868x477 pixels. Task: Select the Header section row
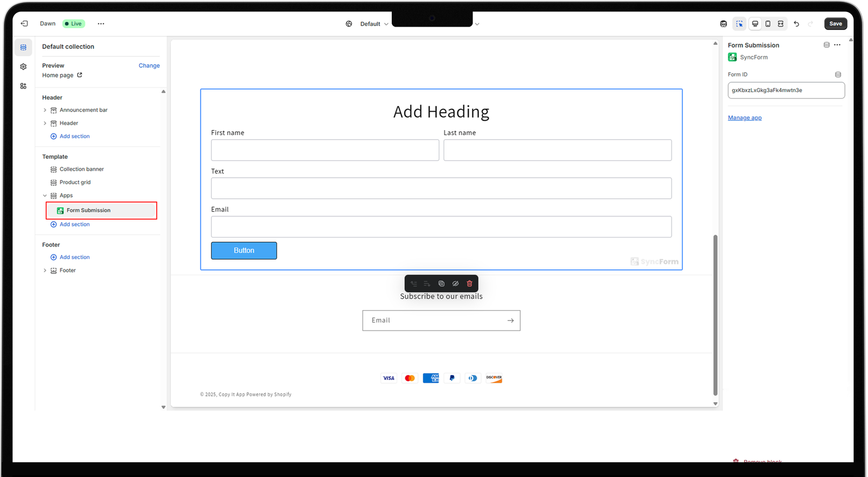click(69, 123)
